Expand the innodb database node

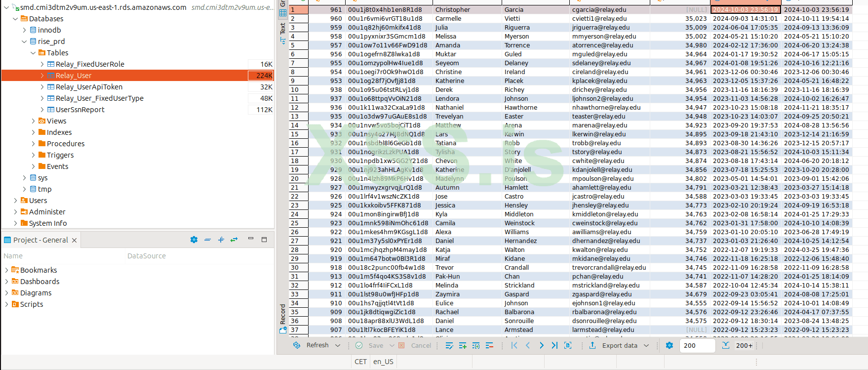24,30
